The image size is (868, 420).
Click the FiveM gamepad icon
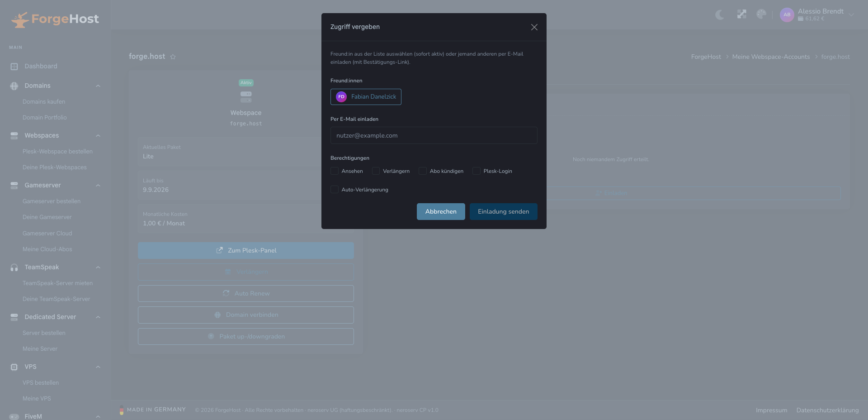tap(14, 416)
